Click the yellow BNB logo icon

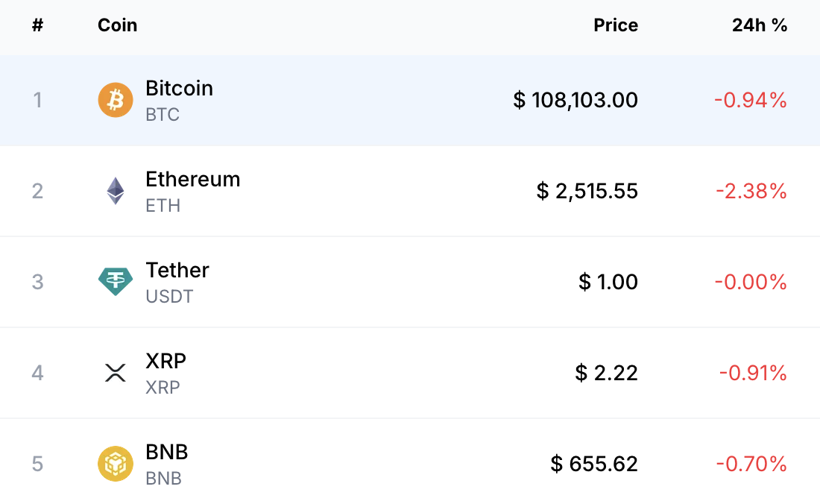pos(116,464)
